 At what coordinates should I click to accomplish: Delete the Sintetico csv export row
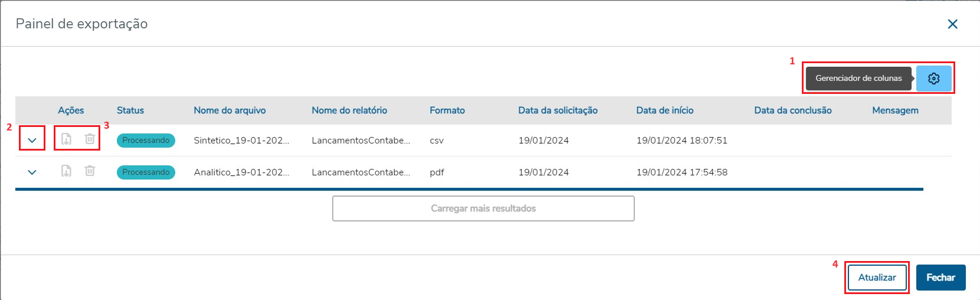pyautogui.click(x=90, y=139)
